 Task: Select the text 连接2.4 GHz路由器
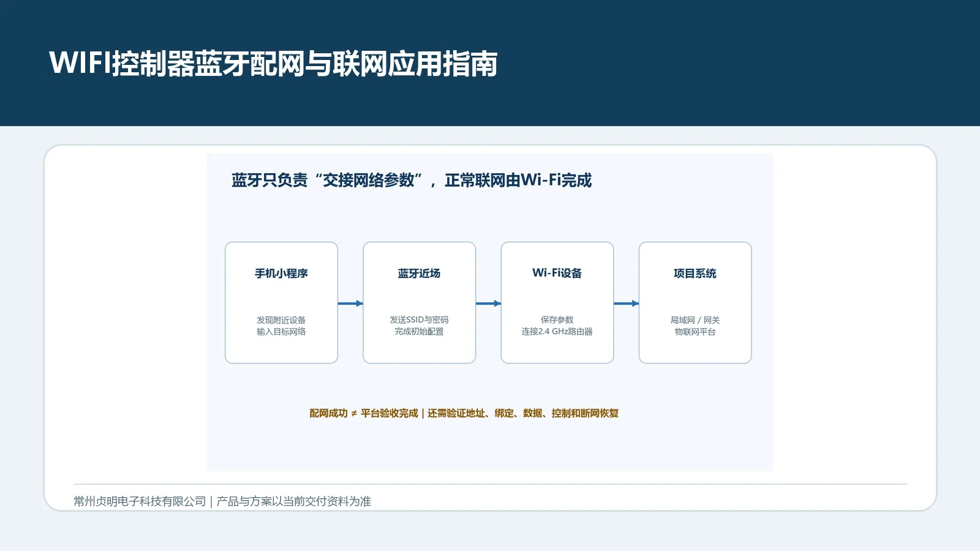coord(557,331)
